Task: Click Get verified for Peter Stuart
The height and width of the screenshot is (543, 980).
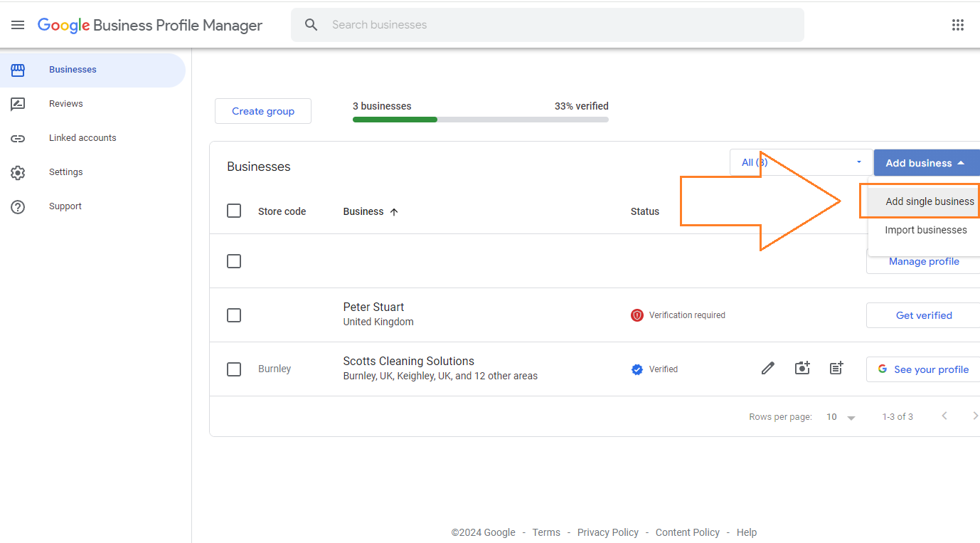Action: point(923,315)
